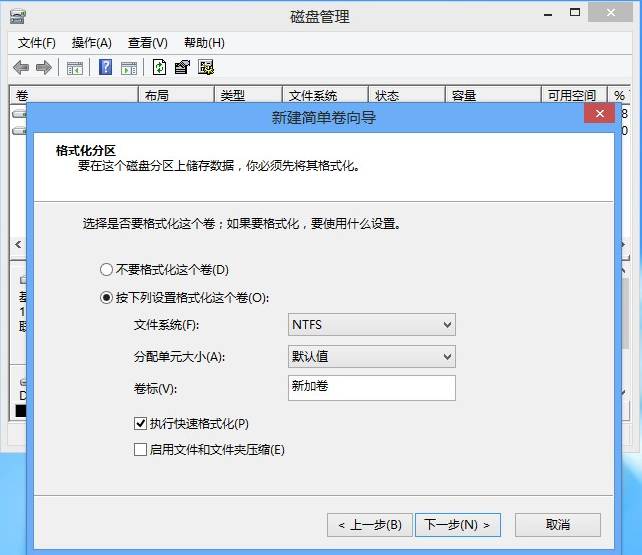Click the Forward arrow toolbar icon
Image resolution: width=642 pixels, height=555 pixels.
click(44, 68)
